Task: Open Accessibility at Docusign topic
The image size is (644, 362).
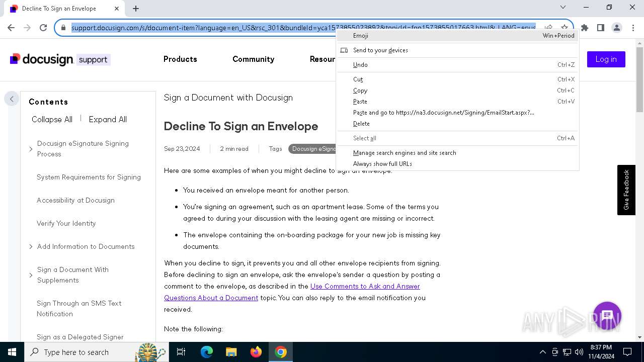Action: [x=75, y=200]
